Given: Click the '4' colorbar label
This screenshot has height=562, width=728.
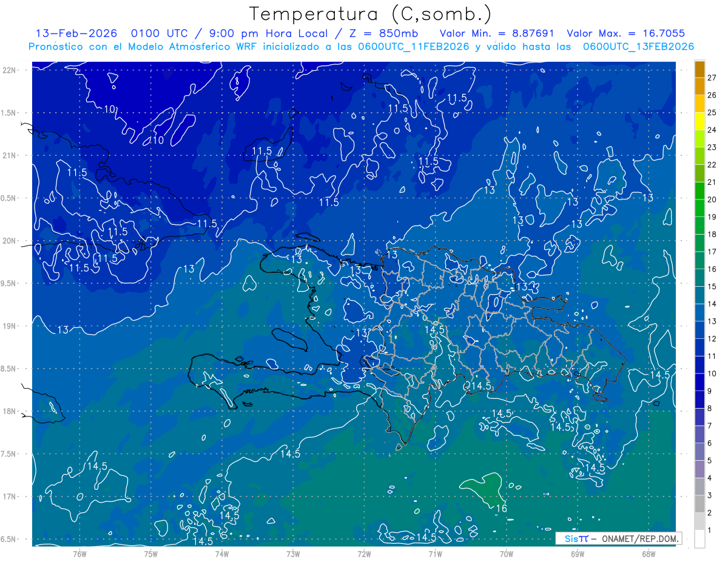Looking at the screenshot, I should [x=710, y=478].
